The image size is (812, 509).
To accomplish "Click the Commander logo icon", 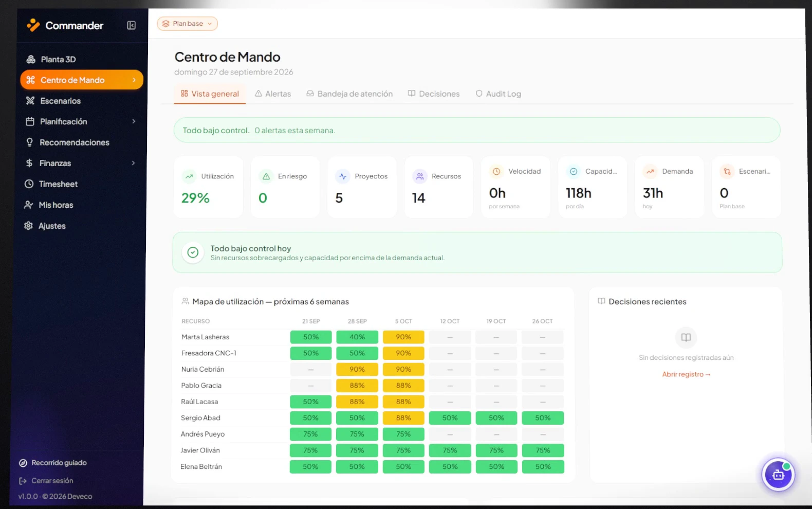I will 33,25.
